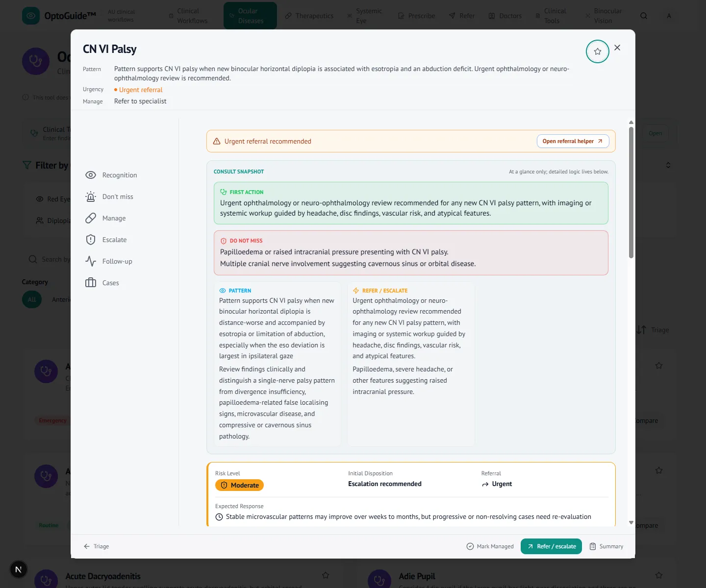Switch to the Ocular Diseases tab
706x588 pixels.
[250, 16]
